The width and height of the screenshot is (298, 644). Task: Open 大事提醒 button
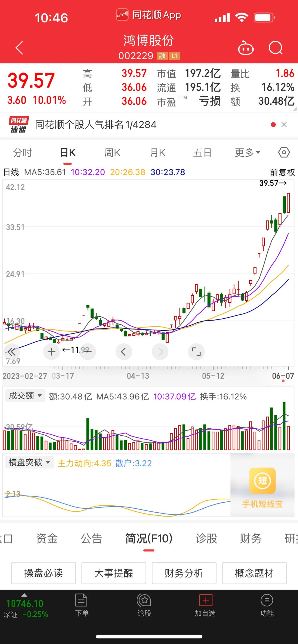[114, 573]
